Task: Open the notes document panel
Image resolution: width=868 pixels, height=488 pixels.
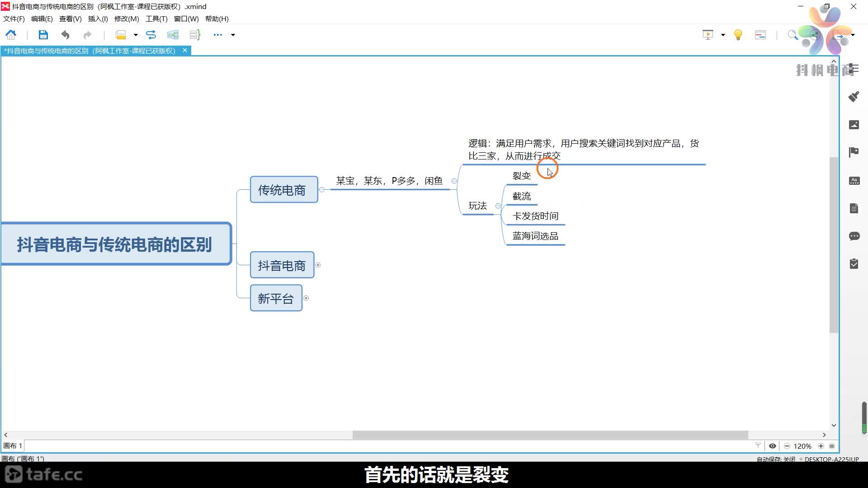Action: tap(854, 208)
